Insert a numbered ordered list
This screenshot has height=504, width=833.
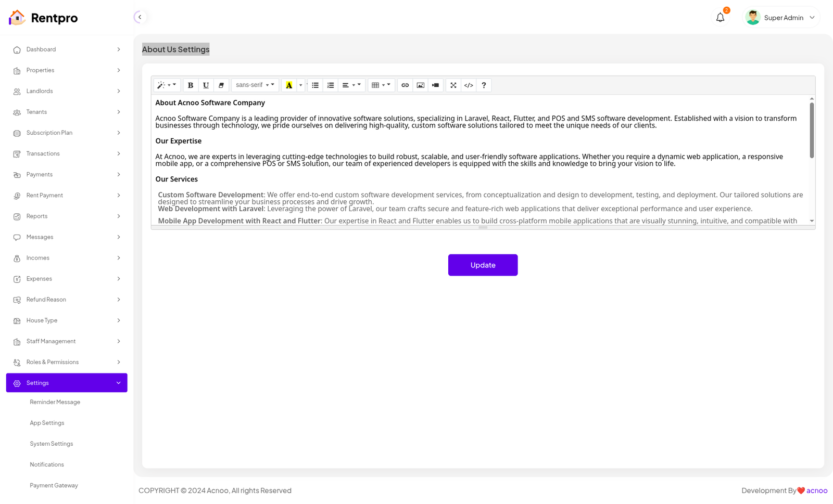330,85
